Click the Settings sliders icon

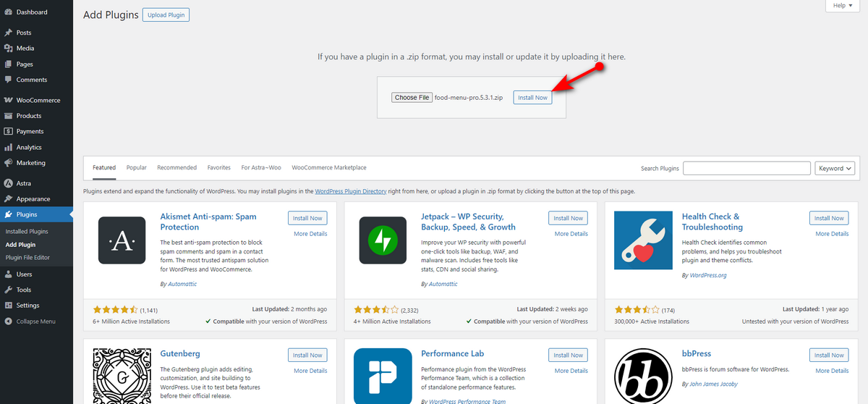point(8,306)
